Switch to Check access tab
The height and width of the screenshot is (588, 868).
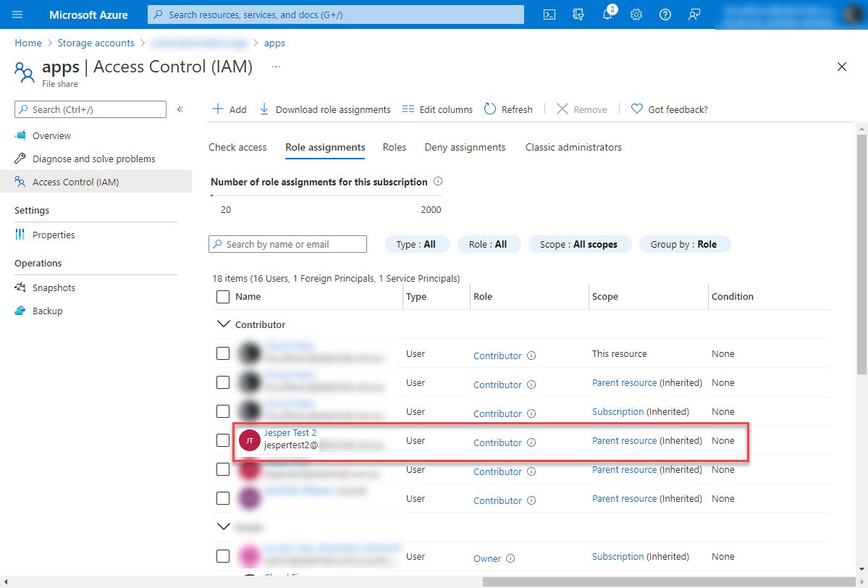point(237,147)
